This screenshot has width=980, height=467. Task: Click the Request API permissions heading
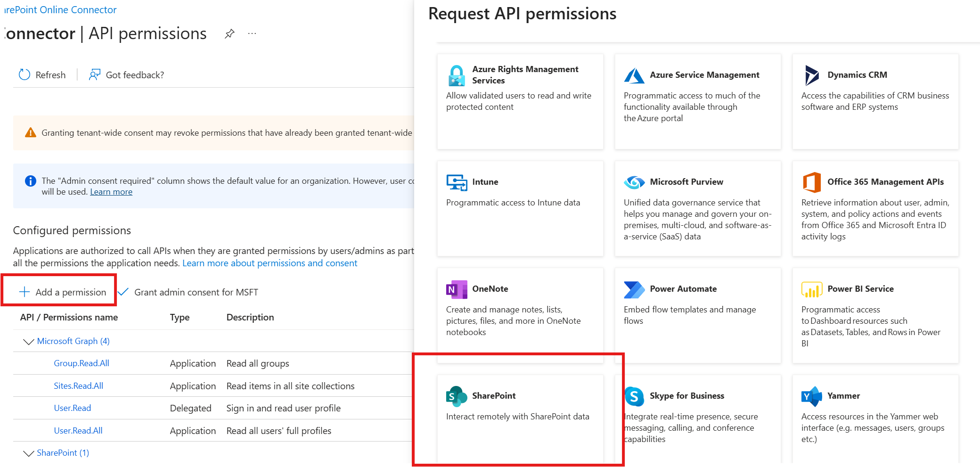tap(522, 14)
